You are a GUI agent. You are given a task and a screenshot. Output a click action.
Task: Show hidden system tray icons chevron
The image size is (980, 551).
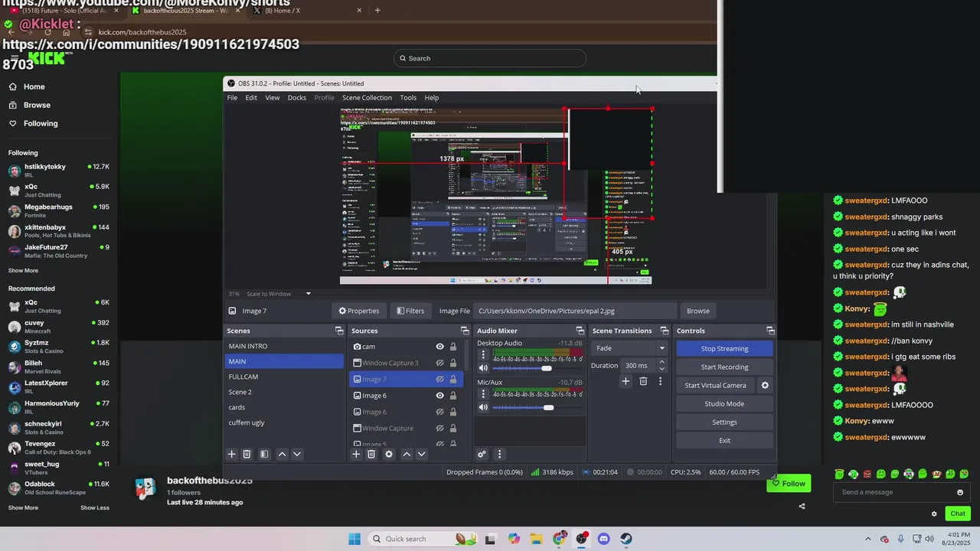click(867, 539)
